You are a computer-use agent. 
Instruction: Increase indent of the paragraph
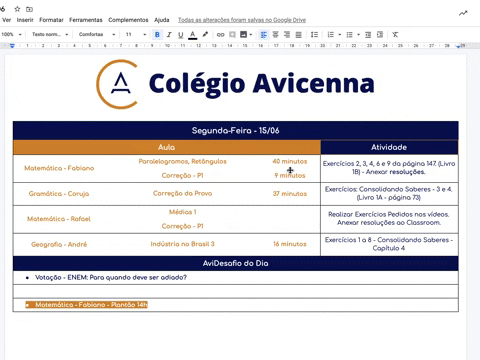tap(380, 35)
